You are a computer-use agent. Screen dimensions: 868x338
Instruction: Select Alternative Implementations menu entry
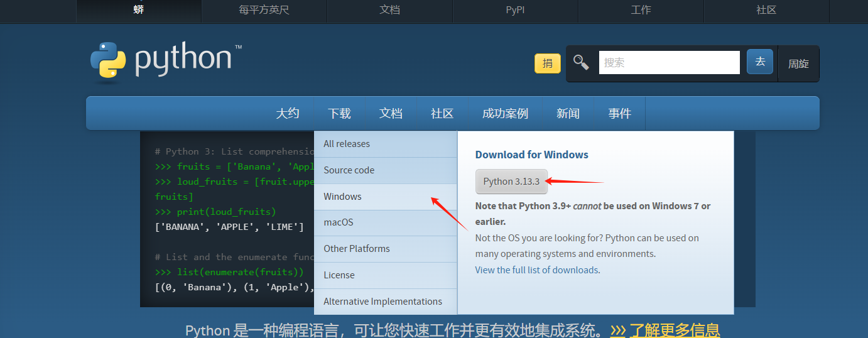tap(386, 302)
